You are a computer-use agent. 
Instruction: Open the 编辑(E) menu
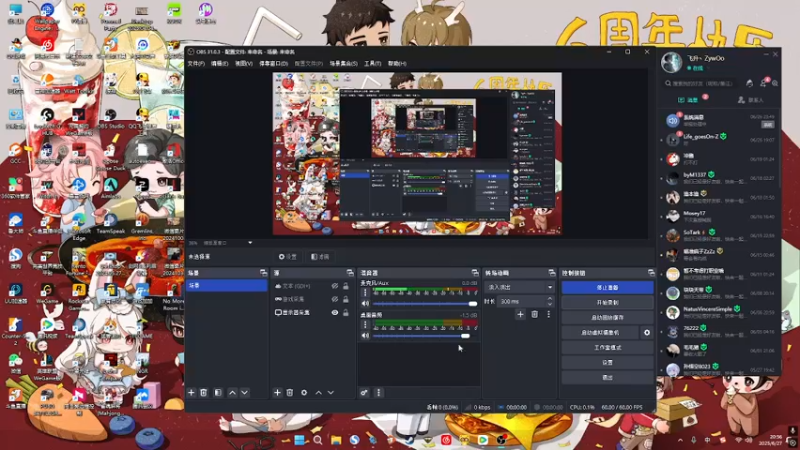tap(220, 64)
